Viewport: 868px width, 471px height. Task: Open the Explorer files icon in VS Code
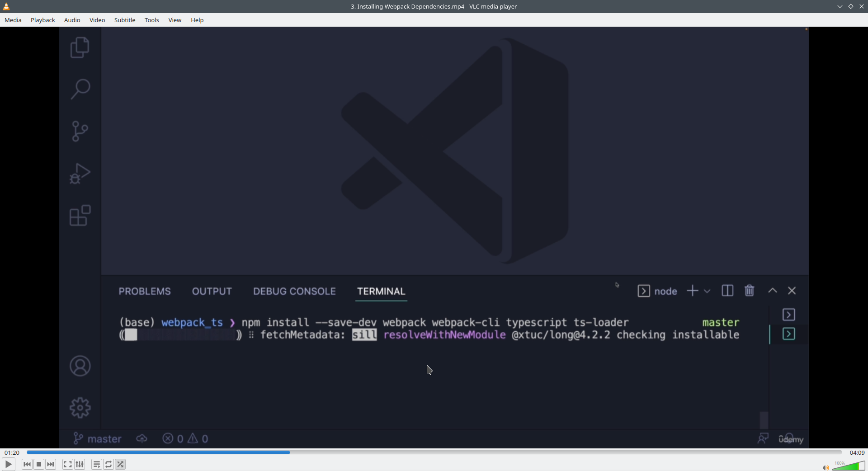click(x=80, y=47)
